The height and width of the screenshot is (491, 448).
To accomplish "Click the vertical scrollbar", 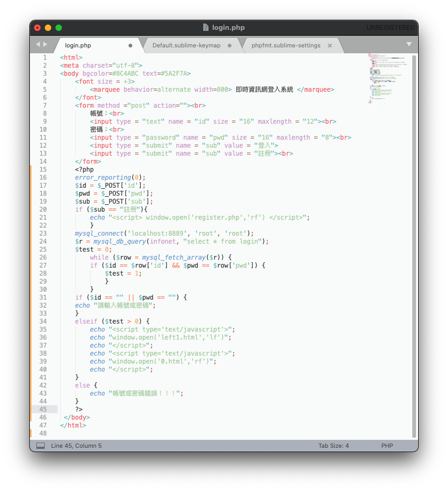I will 414,246.
